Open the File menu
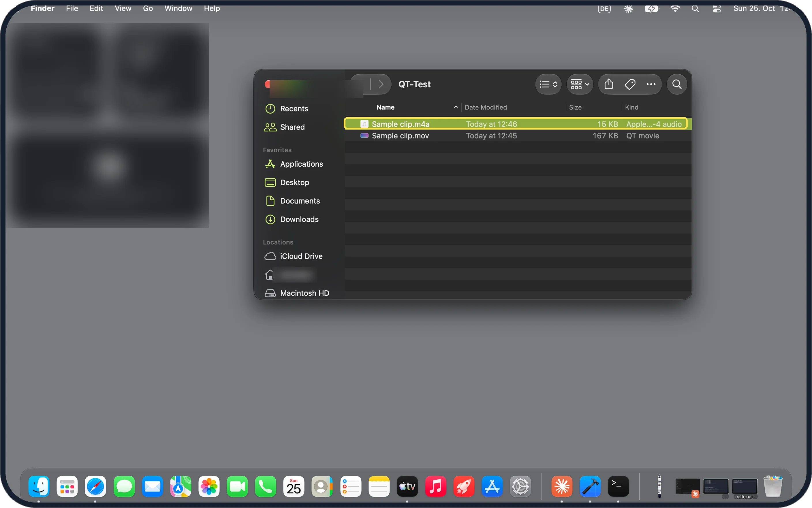This screenshot has width=812, height=508. tap(72, 8)
